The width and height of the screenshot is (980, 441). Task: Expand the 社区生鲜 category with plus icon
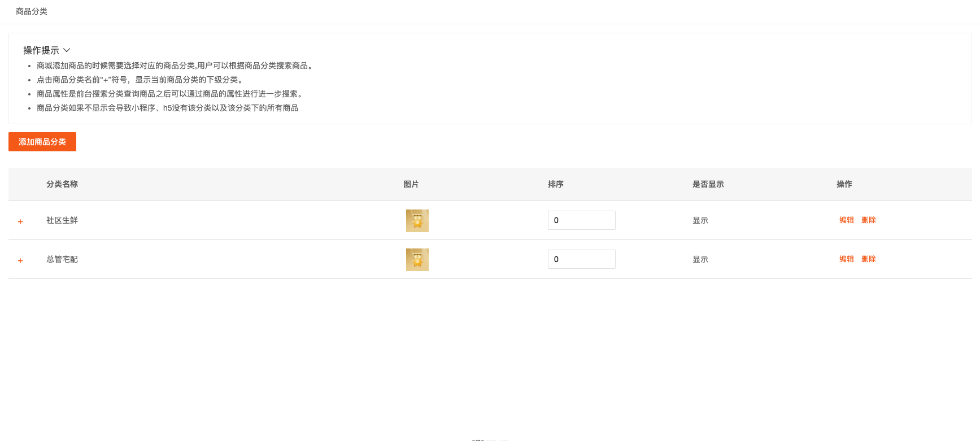tap(20, 222)
